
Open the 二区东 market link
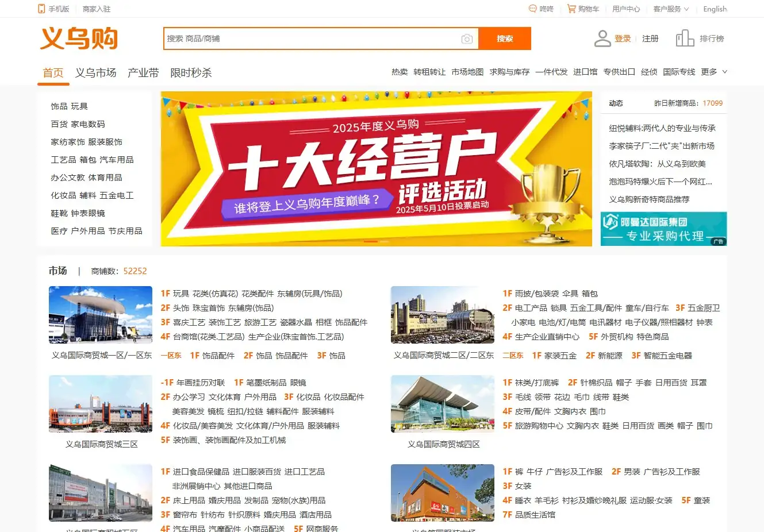pyautogui.click(x=513, y=356)
